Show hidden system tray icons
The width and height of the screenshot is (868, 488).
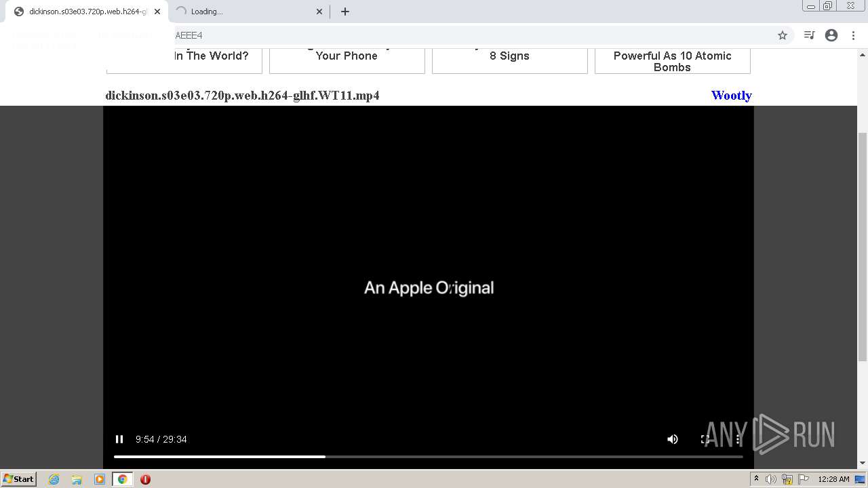click(756, 479)
